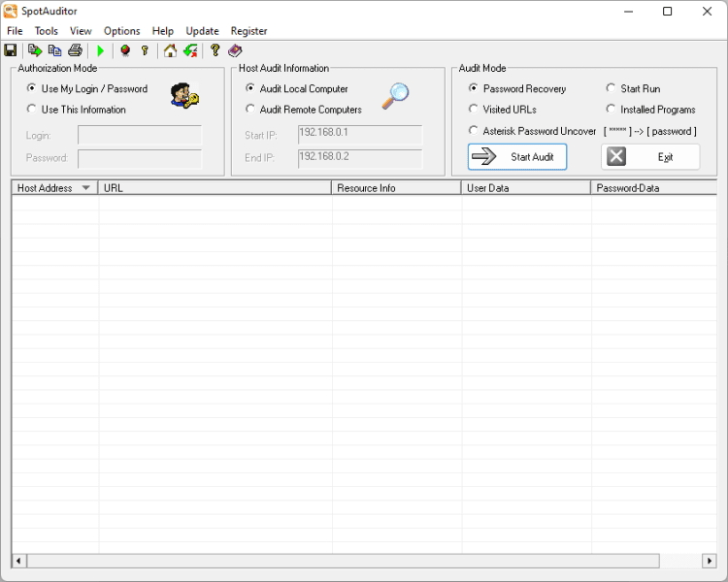Screen dimensions: 728x582
Task: Click the magnifying glass Host Audit picture
Action: (x=396, y=96)
